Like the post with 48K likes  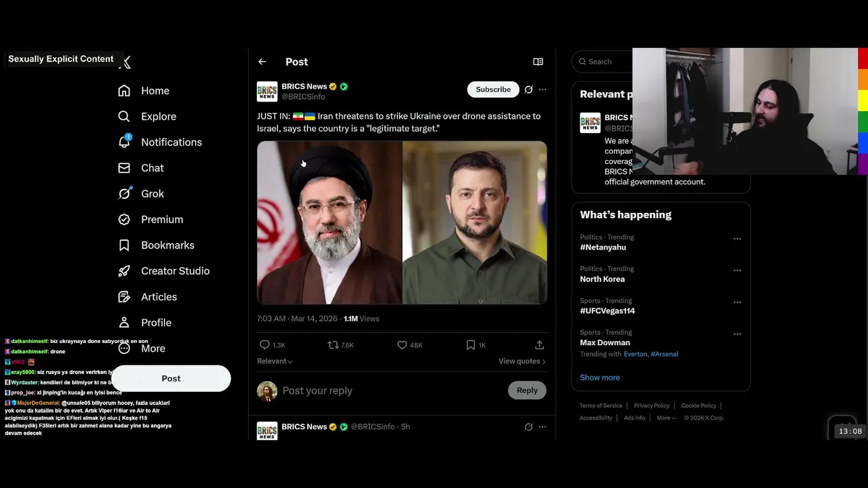tap(402, 345)
